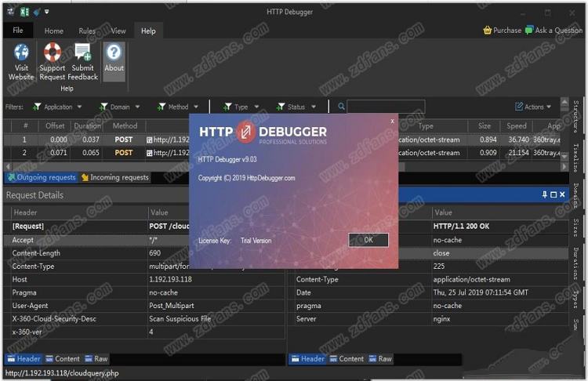
Task: Sort by the Size column header
Action: [485, 126]
